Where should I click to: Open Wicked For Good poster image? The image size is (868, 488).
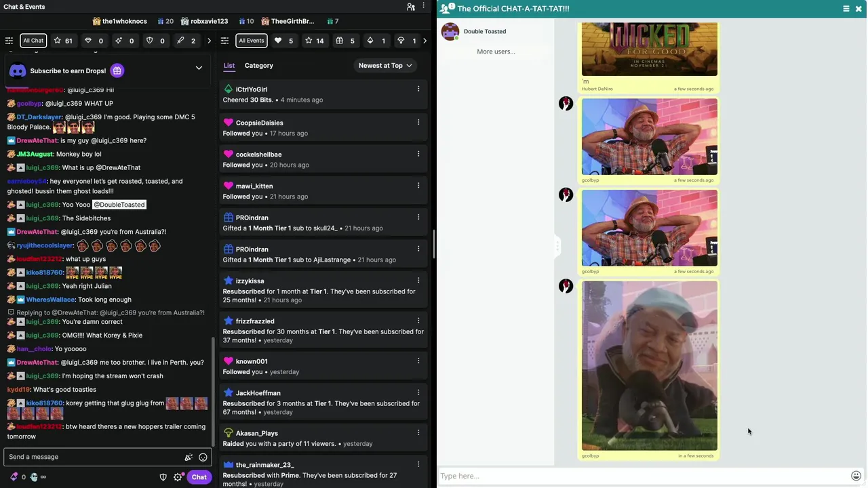[649, 49]
